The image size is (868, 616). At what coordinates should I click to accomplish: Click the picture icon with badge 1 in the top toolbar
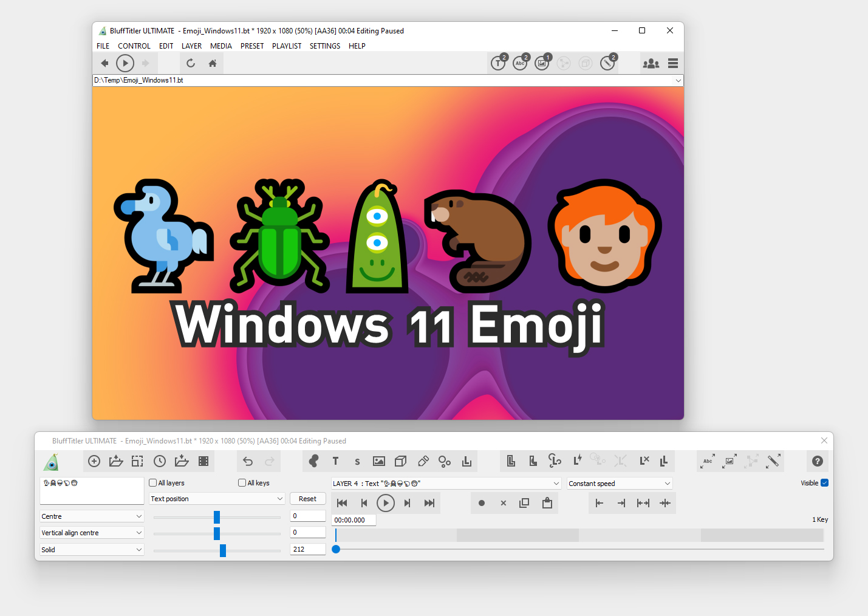[542, 63]
